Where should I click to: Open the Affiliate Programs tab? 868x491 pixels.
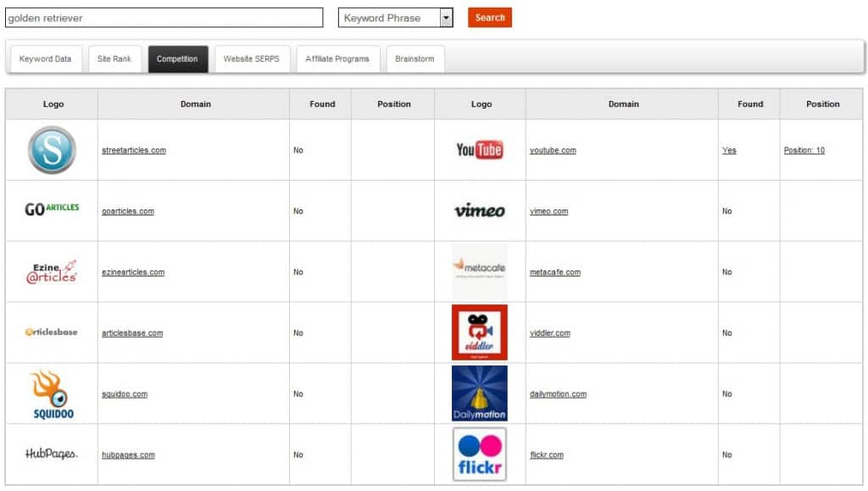coord(337,59)
